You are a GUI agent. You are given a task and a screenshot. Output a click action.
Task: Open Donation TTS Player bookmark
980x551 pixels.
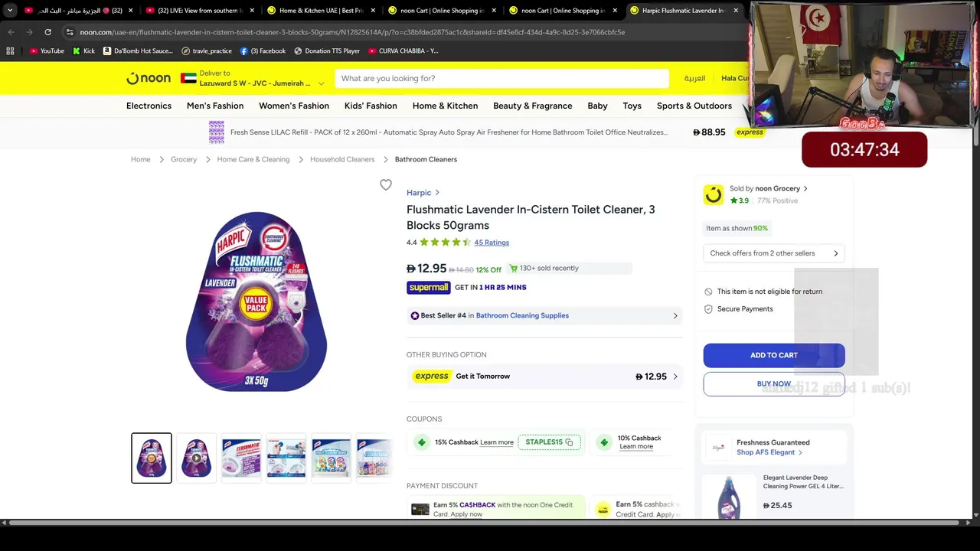(327, 51)
